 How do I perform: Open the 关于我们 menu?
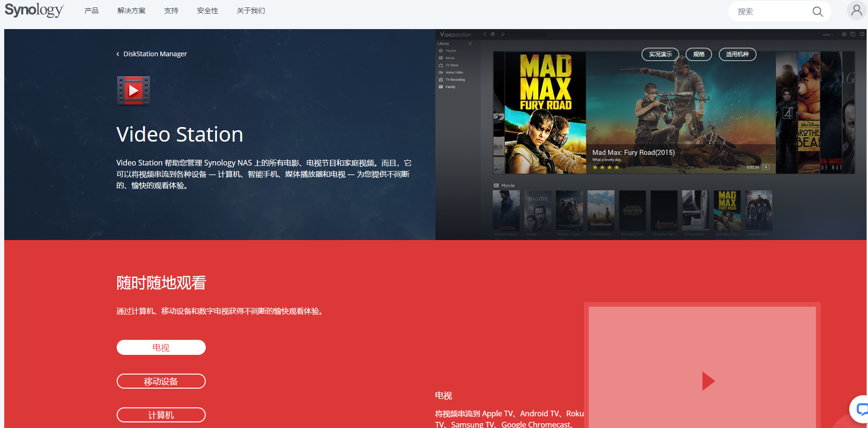(251, 11)
